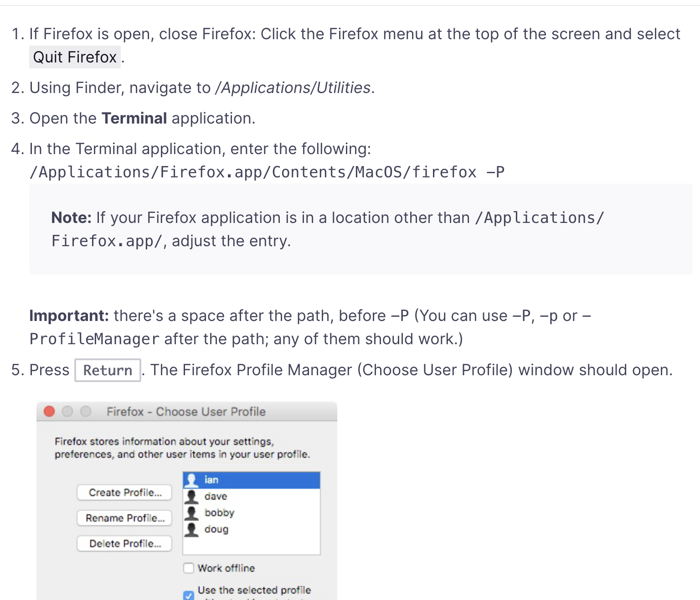
Task: Click the Firefox - Choose User Profile title
Action: [186, 412]
